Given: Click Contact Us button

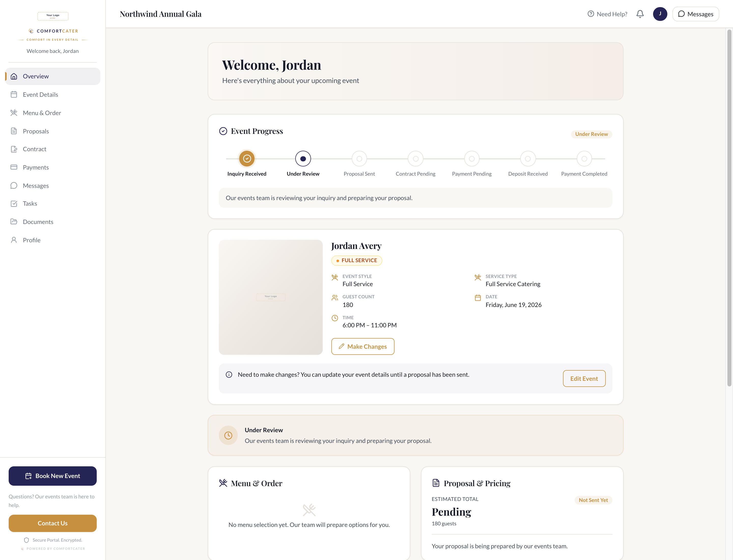Looking at the screenshot, I should (53, 523).
